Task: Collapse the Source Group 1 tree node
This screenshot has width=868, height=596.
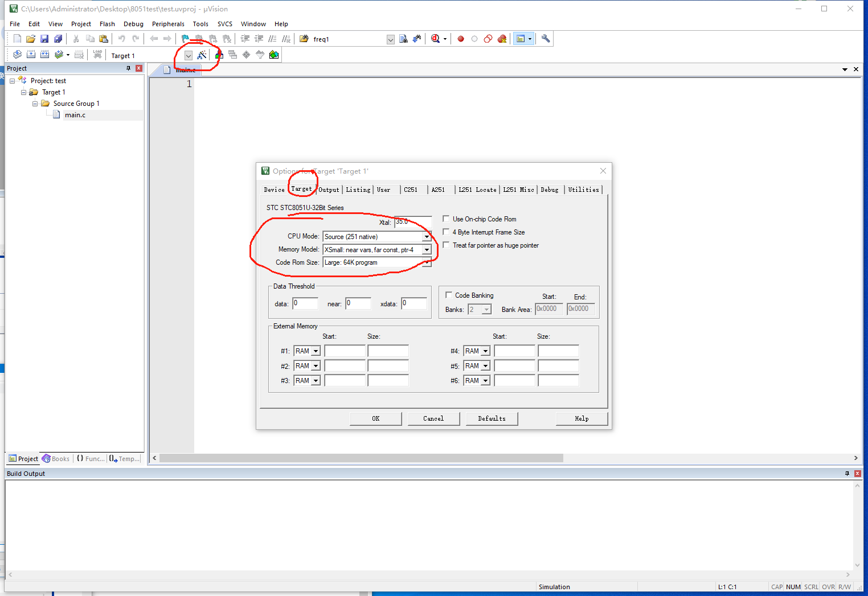Action: point(35,104)
